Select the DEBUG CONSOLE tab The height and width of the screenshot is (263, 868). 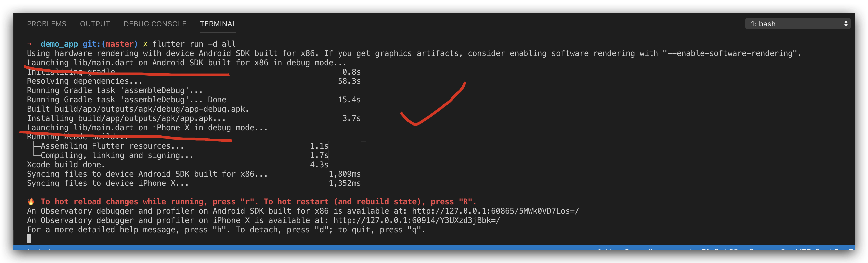pyautogui.click(x=155, y=24)
